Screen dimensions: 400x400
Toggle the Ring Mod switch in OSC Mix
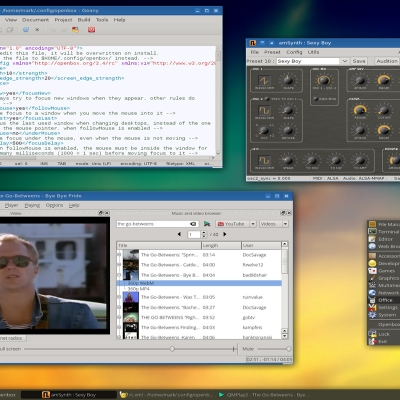click(x=315, y=99)
